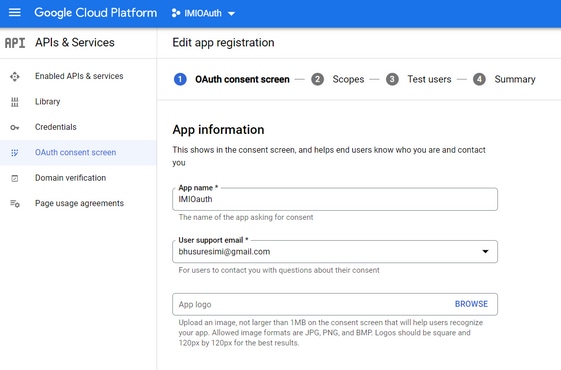Click the Google Cloud Platform title
The height and width of the screenshot is (370, 561).
click(x=96, y=13)
